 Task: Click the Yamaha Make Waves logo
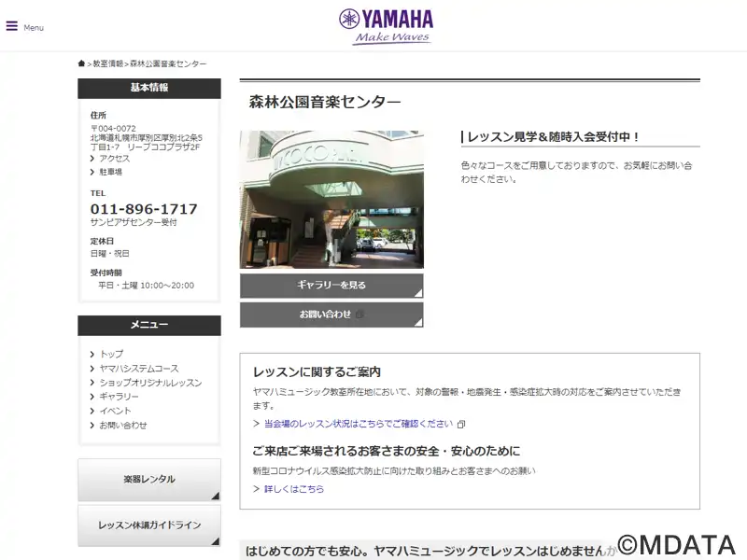click(386, 27)
